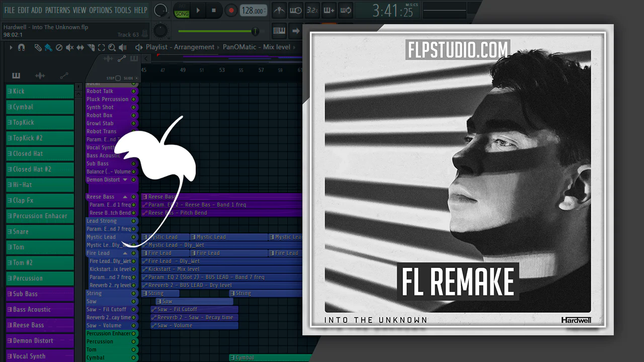
Task: Mute the Pluck Percussion track
Action: coord(134,100)
